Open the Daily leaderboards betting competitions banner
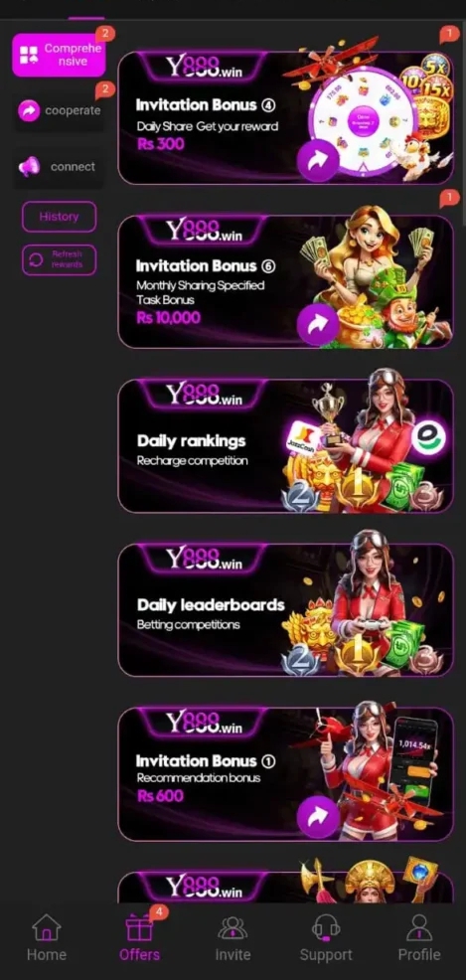The image size is (466, 980). [285, 609]
